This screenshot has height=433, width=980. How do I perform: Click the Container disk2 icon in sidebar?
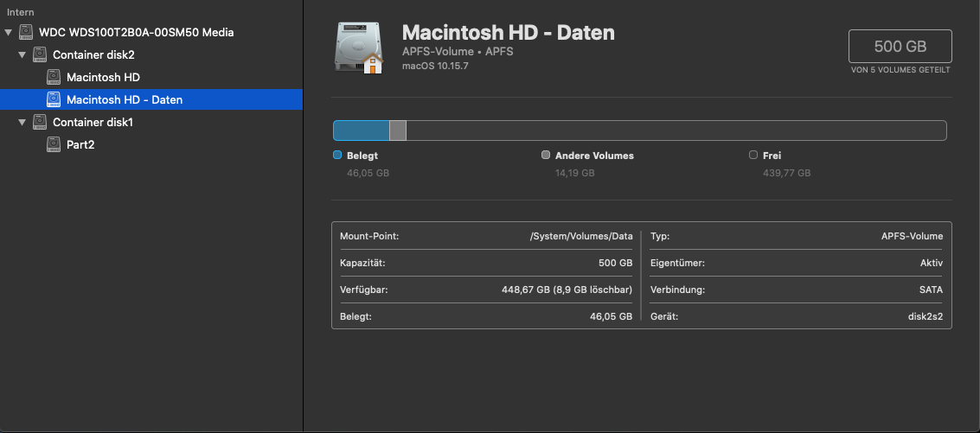pyautogui.click(x=40, y=55)
